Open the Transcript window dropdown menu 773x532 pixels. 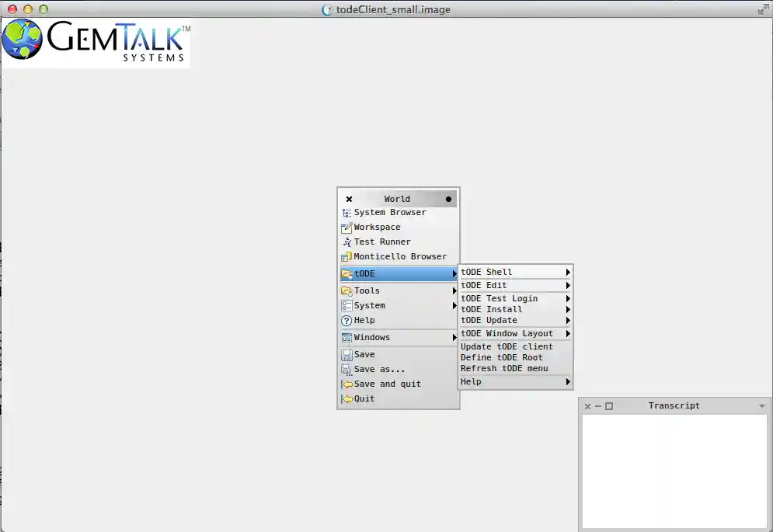[761, 406]
